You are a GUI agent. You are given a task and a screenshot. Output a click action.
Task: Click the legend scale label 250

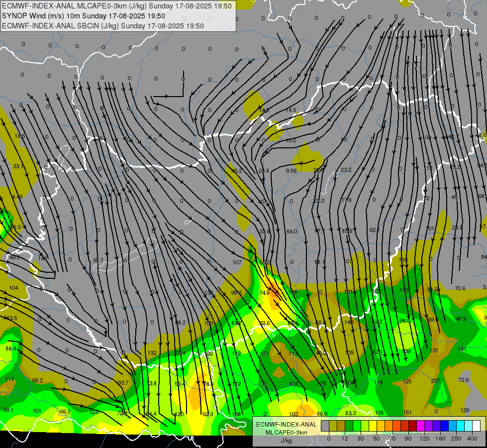click(x=456, y=439)
